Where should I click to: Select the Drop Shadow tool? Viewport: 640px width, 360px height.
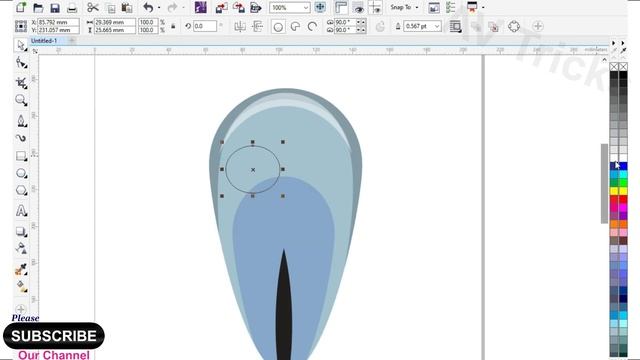(x=21, y=232)
